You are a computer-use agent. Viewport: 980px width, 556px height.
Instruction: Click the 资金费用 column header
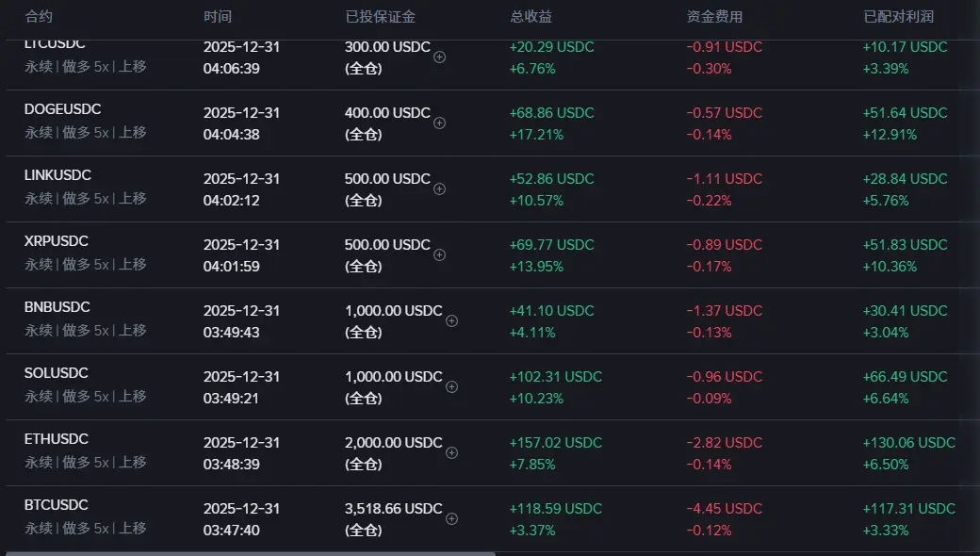pos(714,17)
